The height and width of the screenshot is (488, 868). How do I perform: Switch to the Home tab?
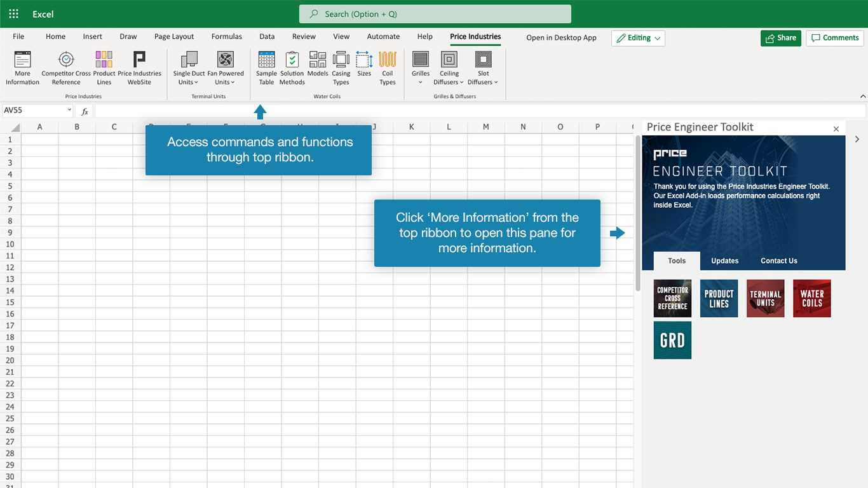click(x=56, y=37)
